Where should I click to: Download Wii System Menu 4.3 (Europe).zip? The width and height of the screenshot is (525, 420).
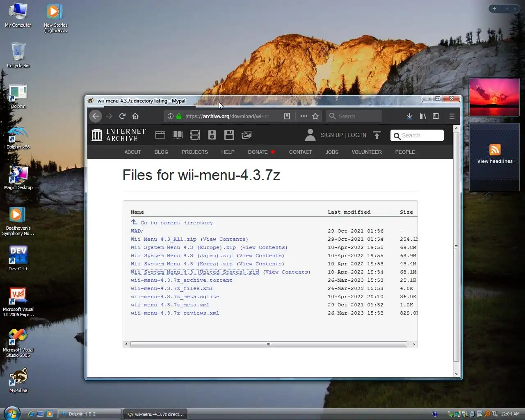[183, 247]
